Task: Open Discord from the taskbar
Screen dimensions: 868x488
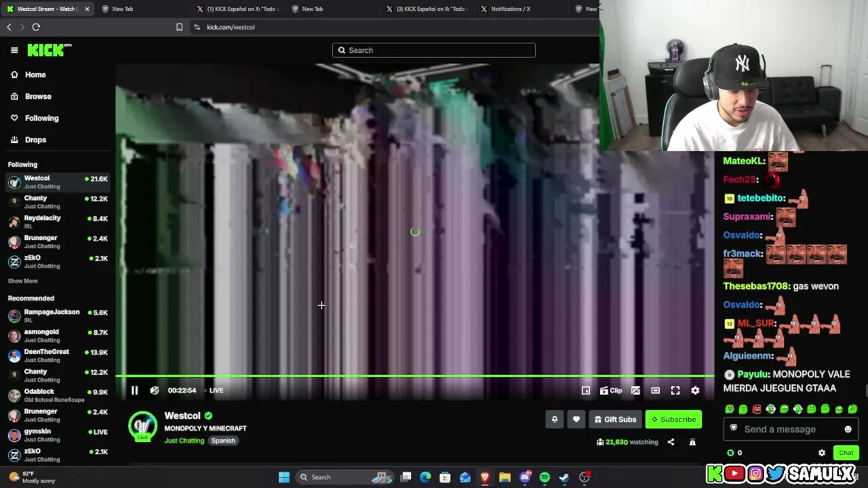Action: (x=525, y=477)
